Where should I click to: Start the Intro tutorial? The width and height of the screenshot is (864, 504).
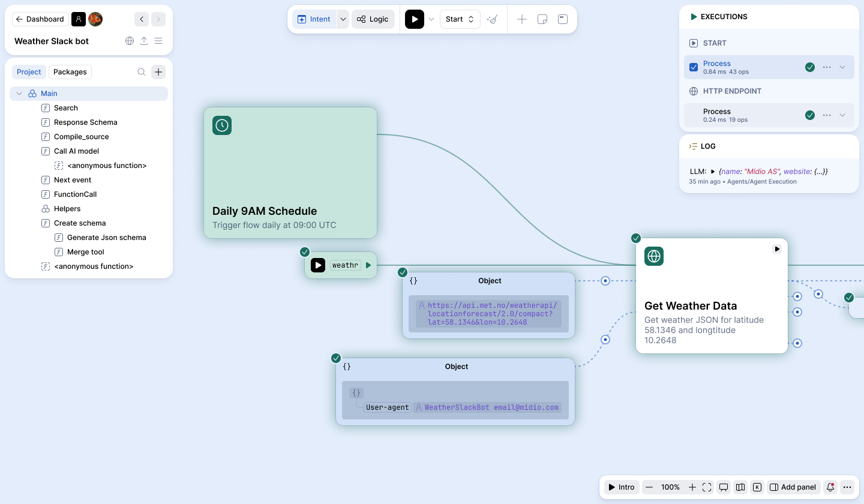[x=621, y=487]
